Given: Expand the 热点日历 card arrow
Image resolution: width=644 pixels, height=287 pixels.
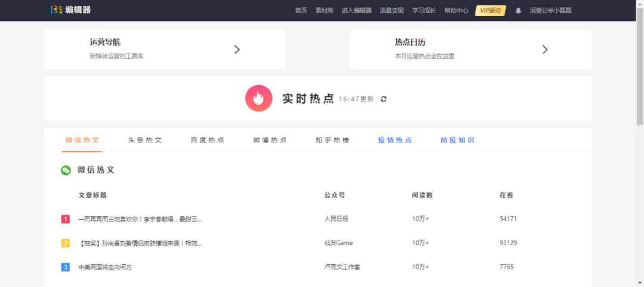Looking at the screenshot, I should click(x=544, y=49).
